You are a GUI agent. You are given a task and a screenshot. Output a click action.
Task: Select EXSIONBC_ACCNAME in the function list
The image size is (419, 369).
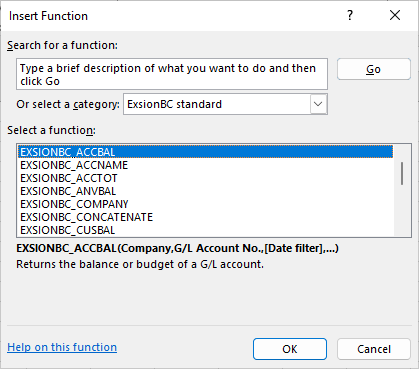[x=206, y=165]
